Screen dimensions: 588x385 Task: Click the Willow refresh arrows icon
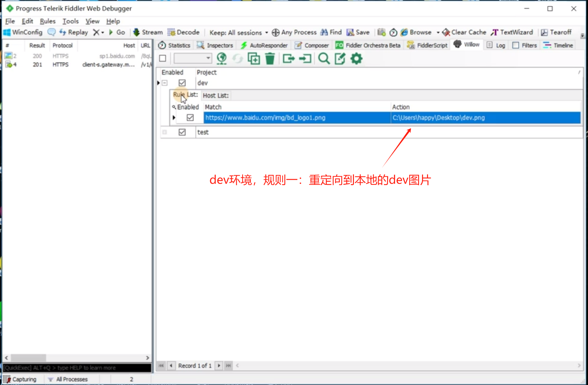pyautogui.click(x=238, y=58)
